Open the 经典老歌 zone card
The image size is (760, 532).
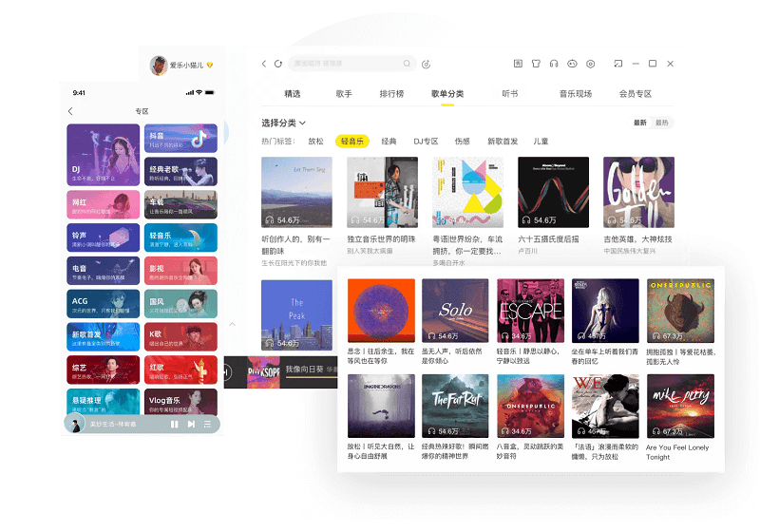[x=180, y=172]
